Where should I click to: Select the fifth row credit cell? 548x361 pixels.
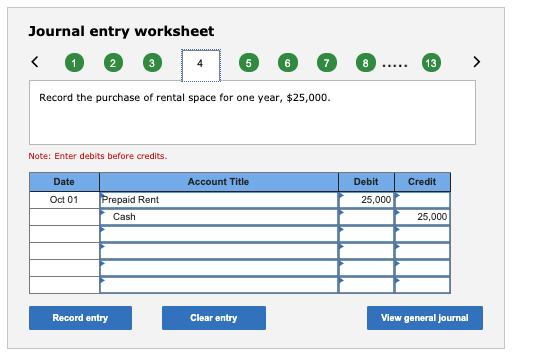pos(423,268)
